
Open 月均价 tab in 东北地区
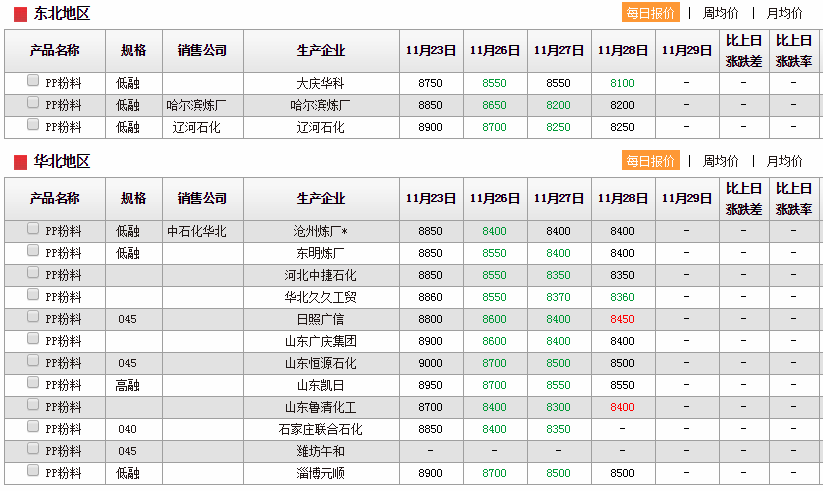784,13
